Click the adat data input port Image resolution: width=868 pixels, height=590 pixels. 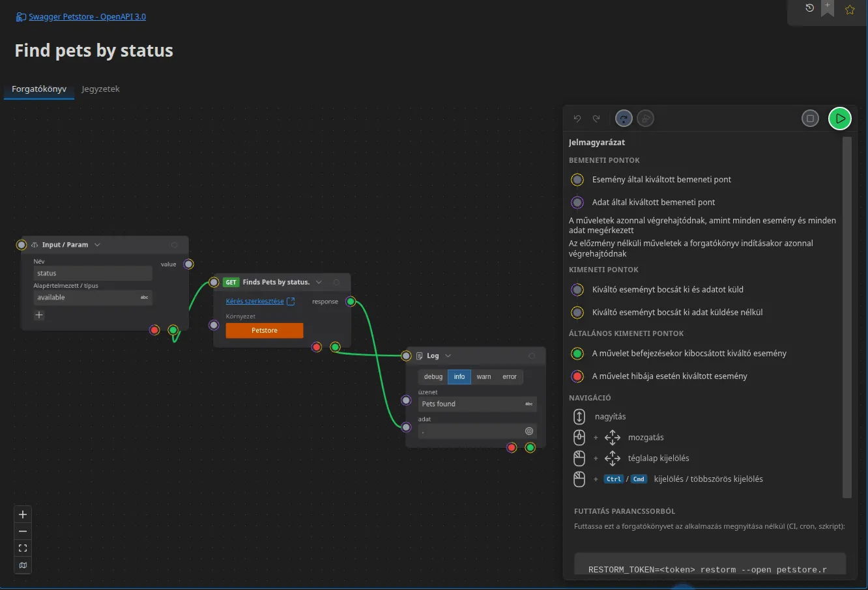tap(406, 427)
